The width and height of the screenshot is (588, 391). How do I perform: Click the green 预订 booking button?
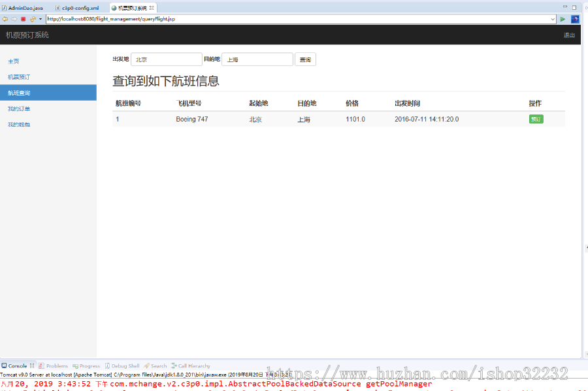(536, 119)
